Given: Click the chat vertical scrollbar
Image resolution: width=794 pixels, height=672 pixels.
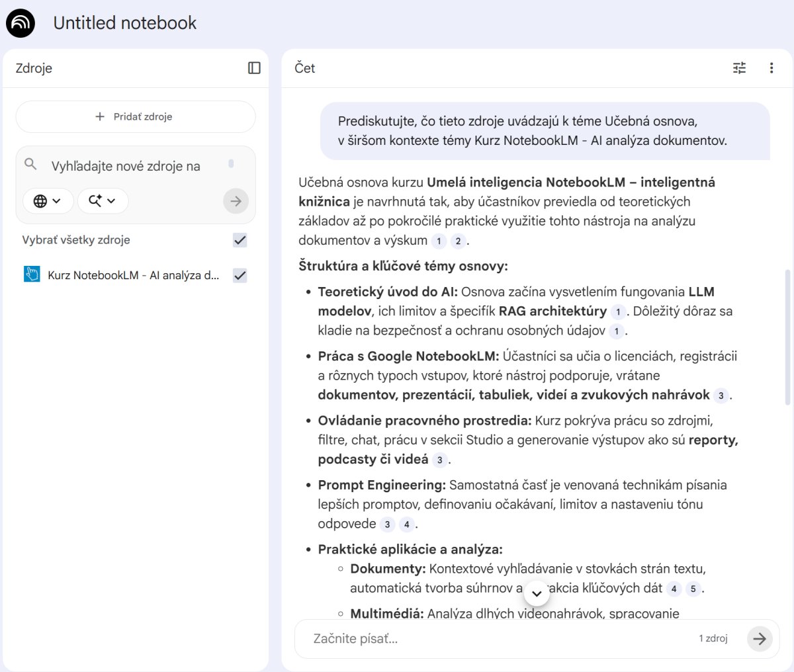Looking at the screenshot, I should click(x=787, y=337).
